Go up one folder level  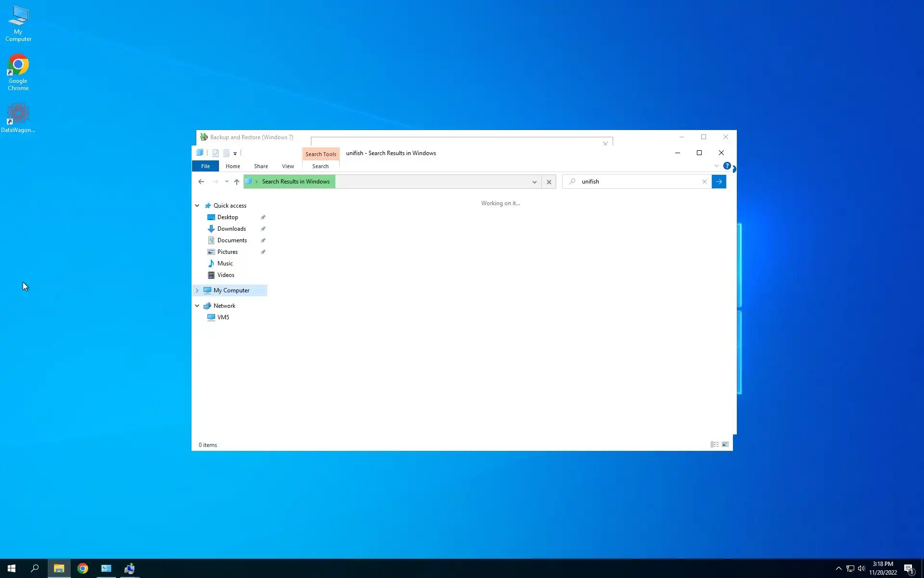pos(236,182)
